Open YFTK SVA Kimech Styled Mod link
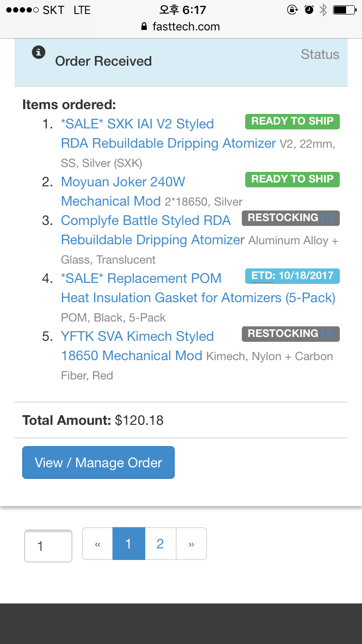 (x=137, y=336)
